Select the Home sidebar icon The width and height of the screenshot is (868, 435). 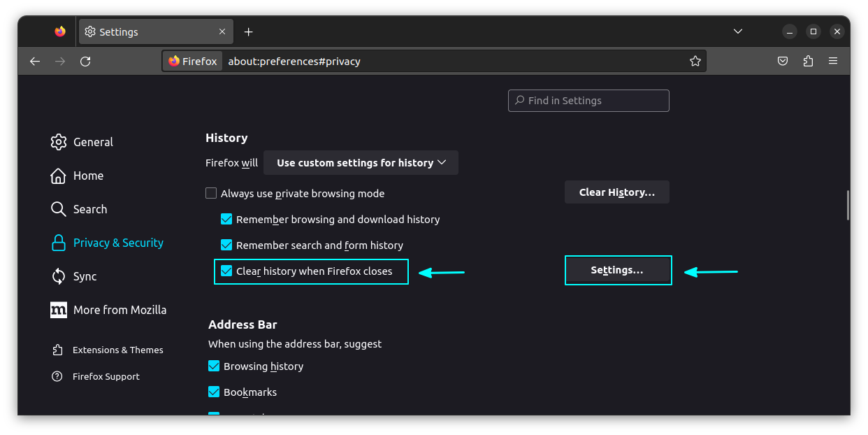[59, 176]
